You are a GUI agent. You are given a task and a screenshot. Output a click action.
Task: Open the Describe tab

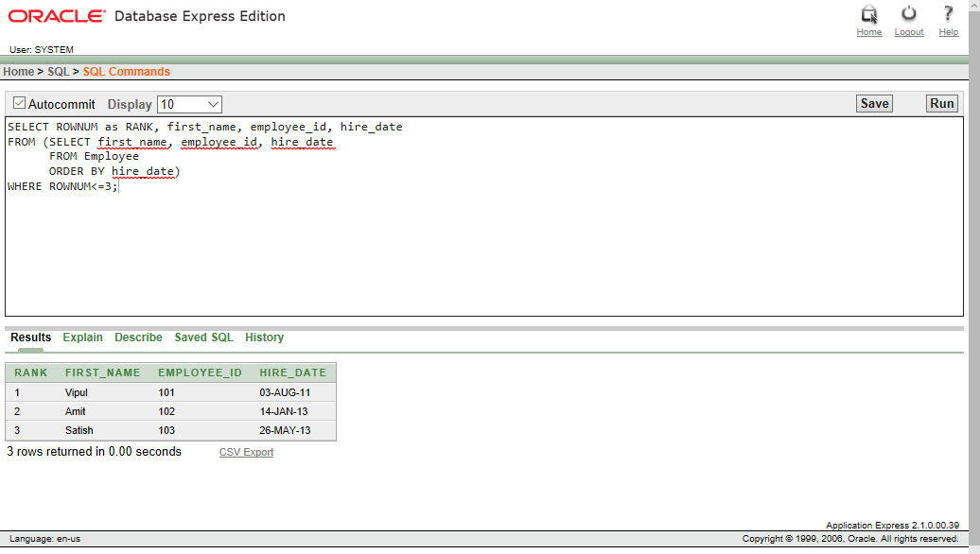[138, 338]
